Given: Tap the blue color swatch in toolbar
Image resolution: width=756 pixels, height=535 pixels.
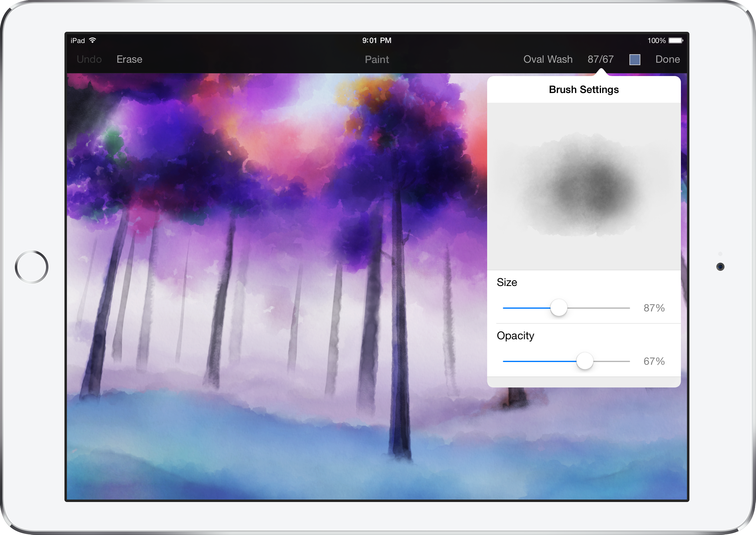Looking at the screenshot, I should tap(634, 59).
